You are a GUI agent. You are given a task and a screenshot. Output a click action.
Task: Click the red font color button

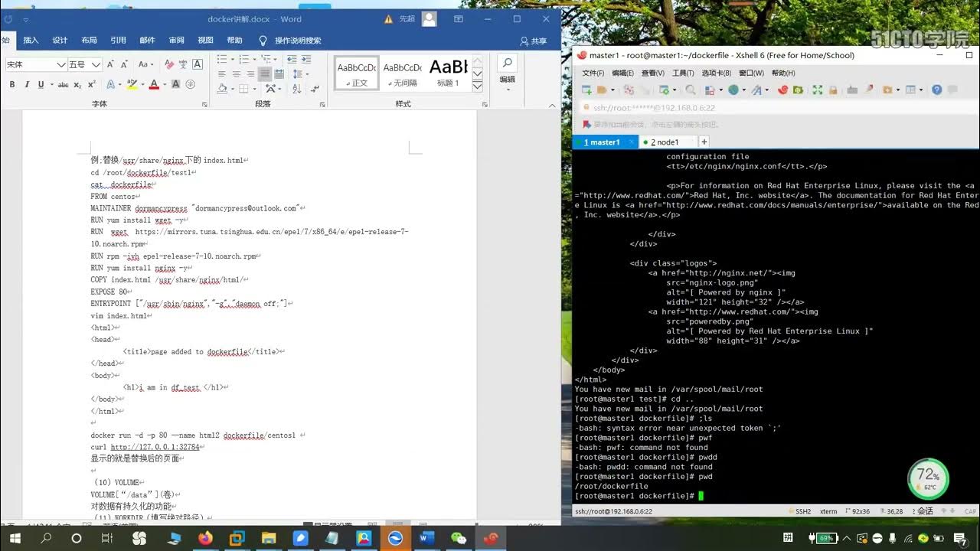154,84
